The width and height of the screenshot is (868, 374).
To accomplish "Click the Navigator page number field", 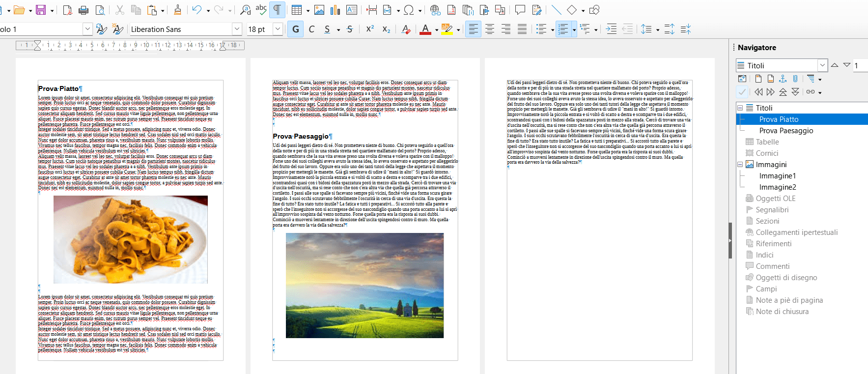I will [x=861, y=65].
